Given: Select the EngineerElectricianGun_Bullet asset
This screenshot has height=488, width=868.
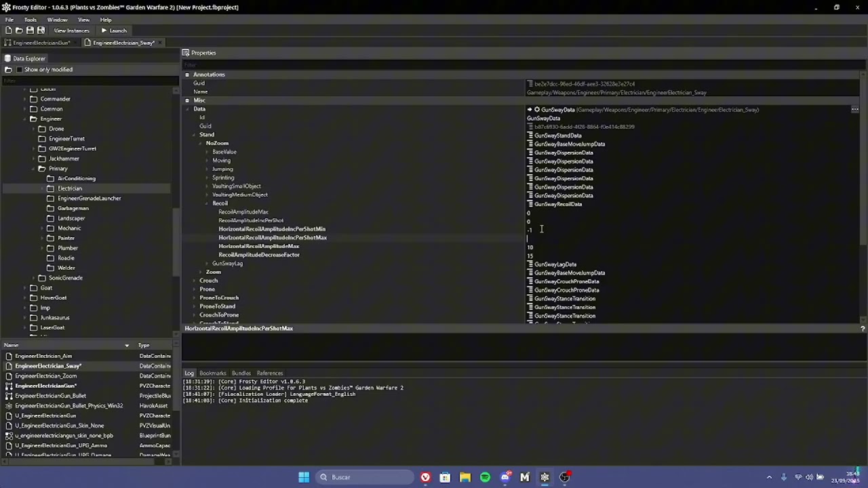Looking at the screenshot, I should [50, 396].
